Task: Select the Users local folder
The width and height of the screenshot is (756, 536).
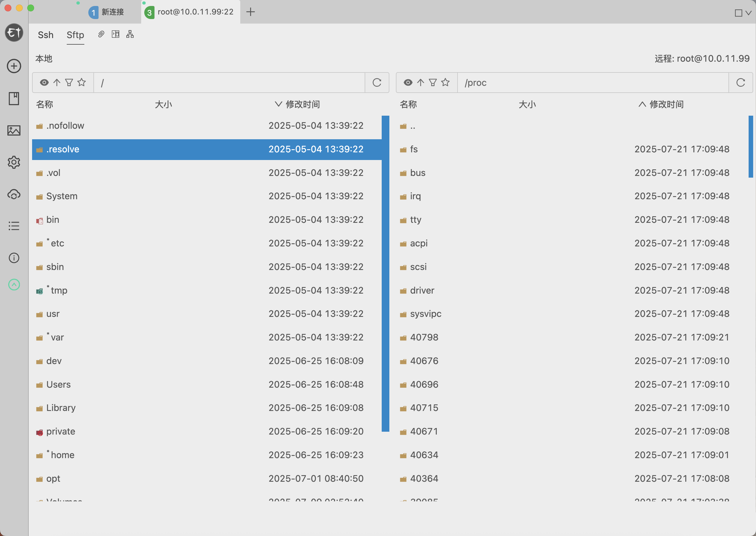Action: [x=207, y=385]
